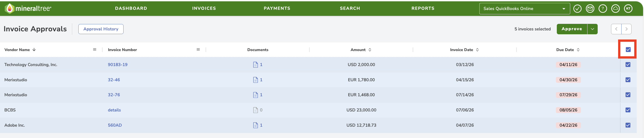Click document icon for BCBS invoice
The image size is (644, 138).
tap(255, 110)
